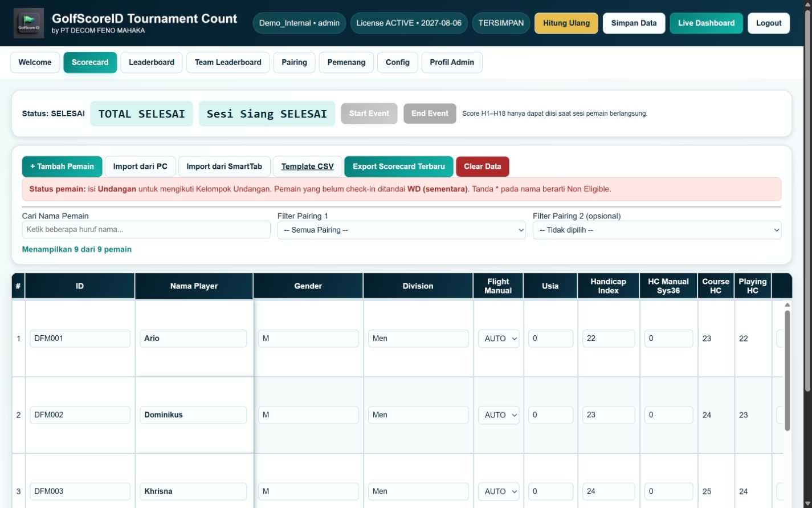
Task: Click the Usia field in Ario's row
Action: pos(550,338)
